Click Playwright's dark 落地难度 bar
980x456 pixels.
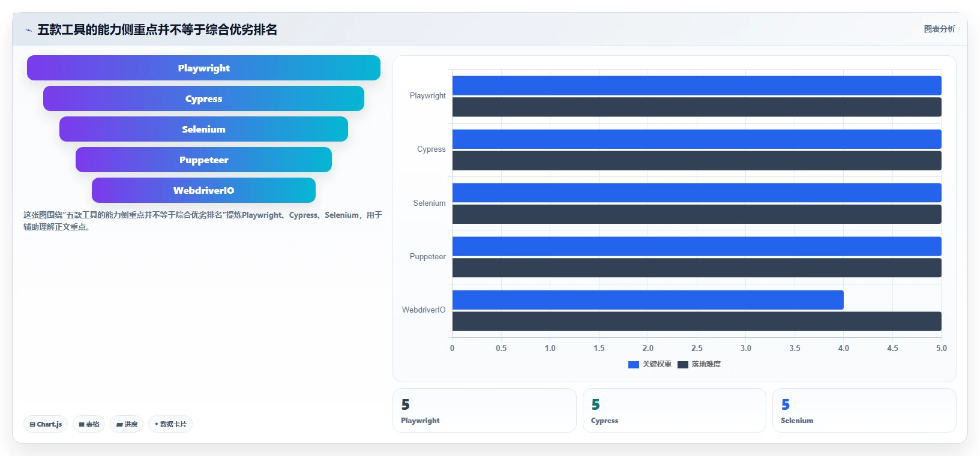[697, 107]
